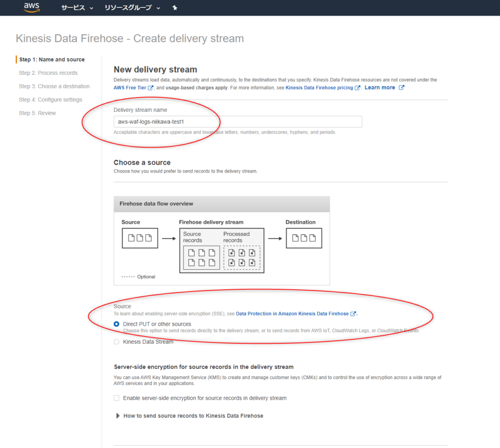Viewport: 500px width, 448px height.
Task: Enable server-side encryption checkbox
Action: [x=117, y=398]
